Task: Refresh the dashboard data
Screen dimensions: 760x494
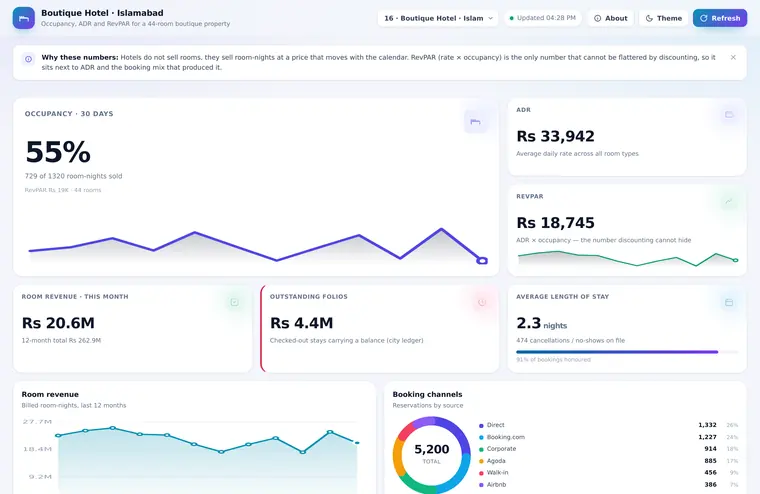Action: pyautogui.click(x=720, y=18)
